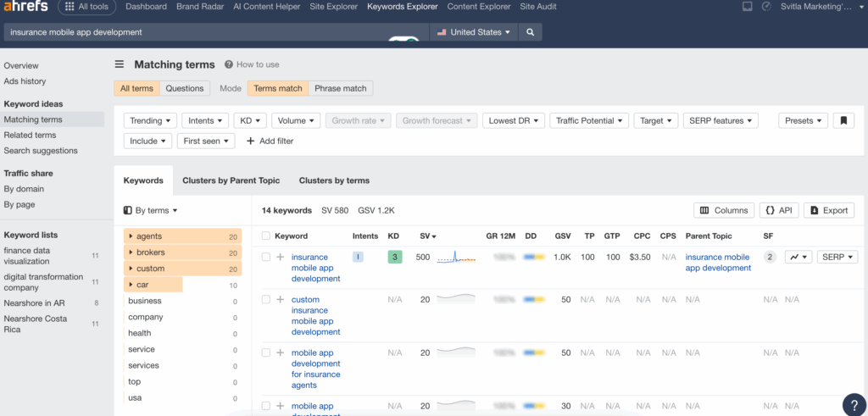Expand the brokers term group
This screenshot has height=416, width=868.
coord(183,252)
